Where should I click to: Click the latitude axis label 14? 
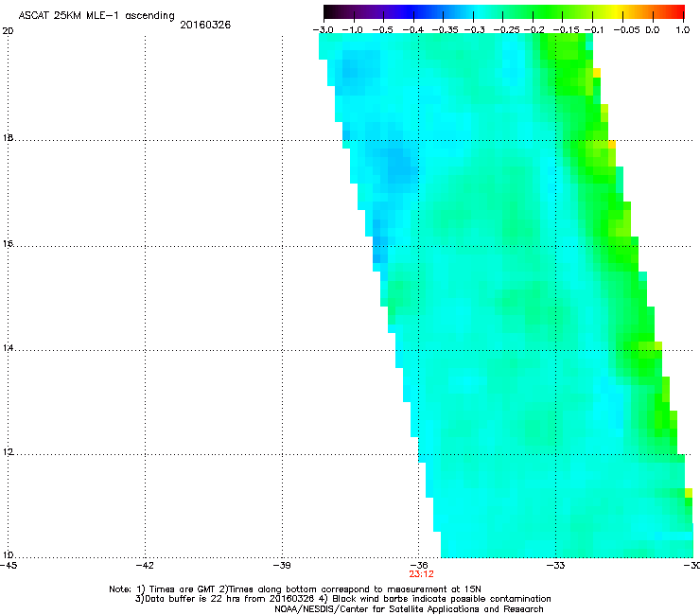8,348
